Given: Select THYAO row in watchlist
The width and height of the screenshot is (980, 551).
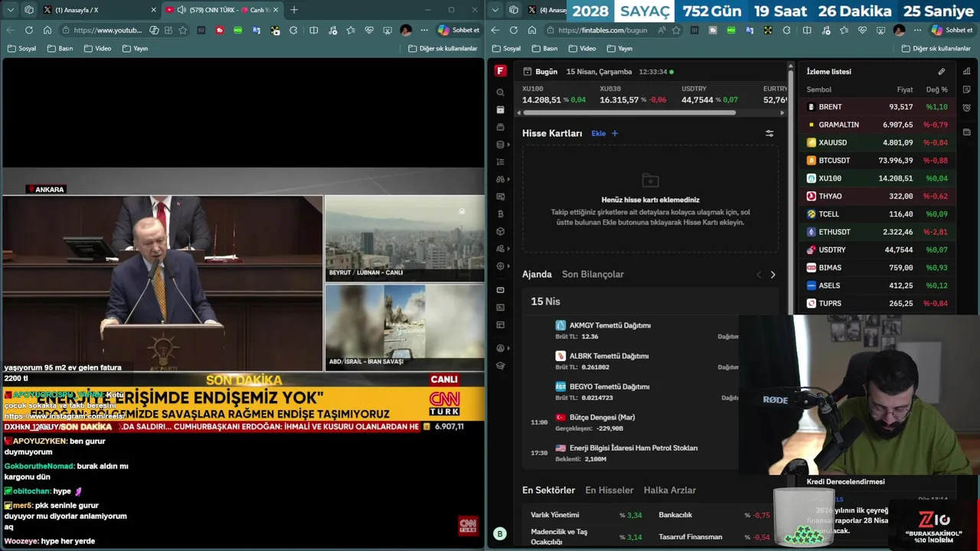Looking at the screenshot, I should click(x=877, y=196).
